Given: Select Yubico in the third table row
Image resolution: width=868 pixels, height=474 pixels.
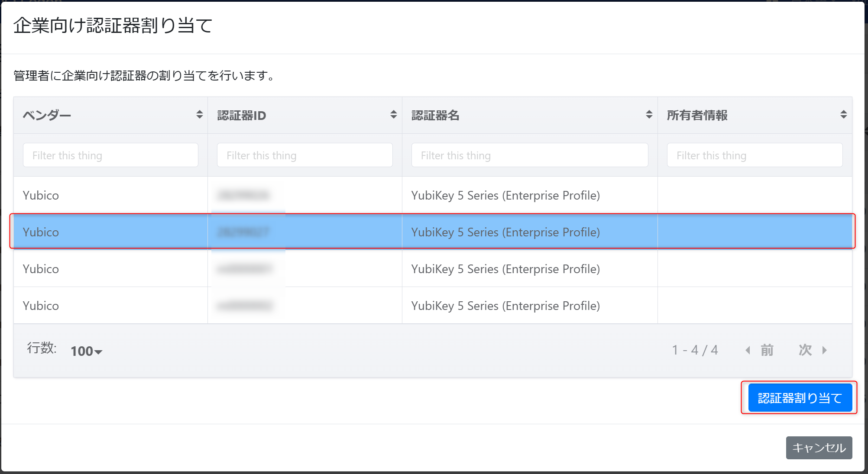Looking at the screenshot, I should click(41, 269).
